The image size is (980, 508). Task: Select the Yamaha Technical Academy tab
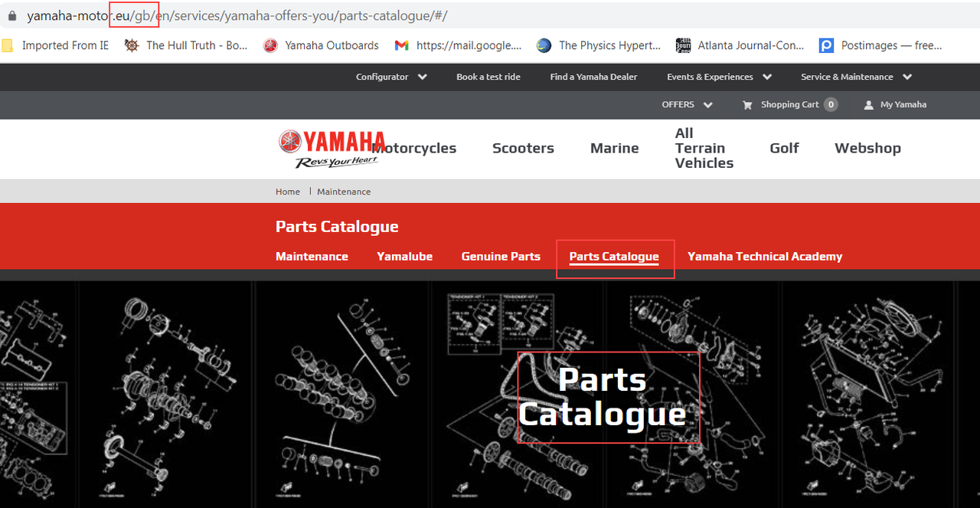(765, 257)
